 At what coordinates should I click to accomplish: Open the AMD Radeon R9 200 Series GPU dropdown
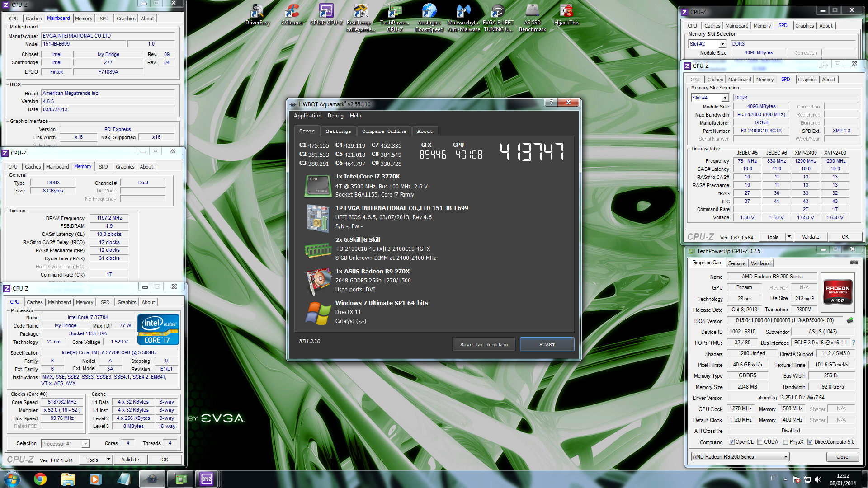pos(740,457)
